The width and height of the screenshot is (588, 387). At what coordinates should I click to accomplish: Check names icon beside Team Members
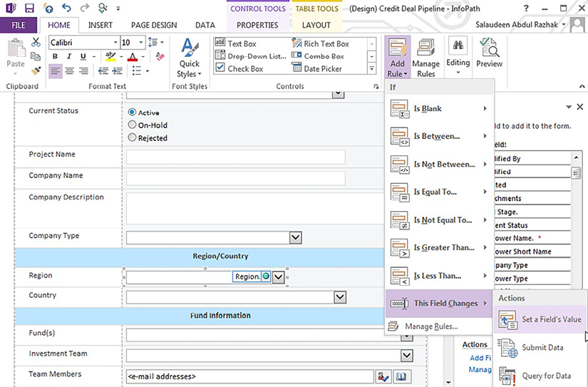[383, 376]
